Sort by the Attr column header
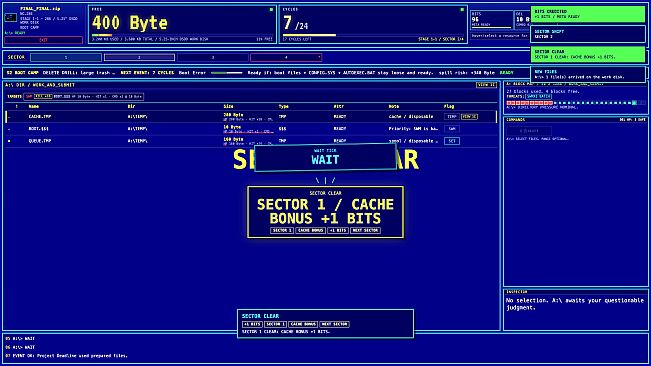 pyautogui.click(x=339, y=107)
